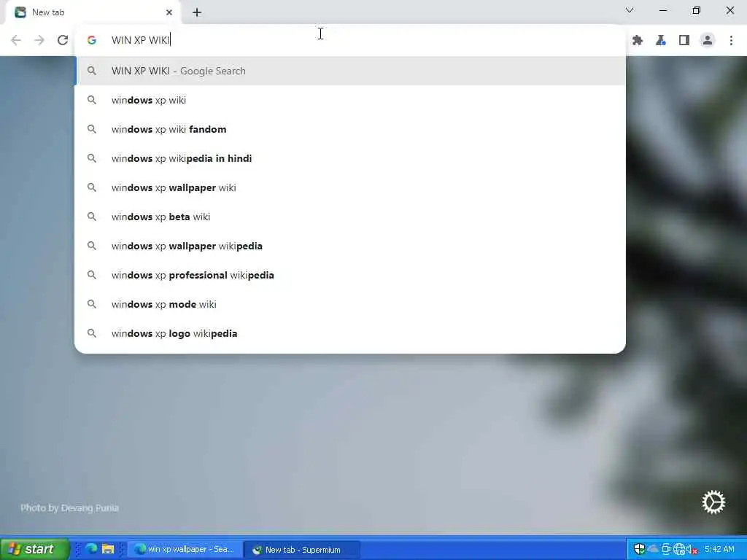Open a new tab with plus button
Screen dimensions: 747x560
click(197, 12)
